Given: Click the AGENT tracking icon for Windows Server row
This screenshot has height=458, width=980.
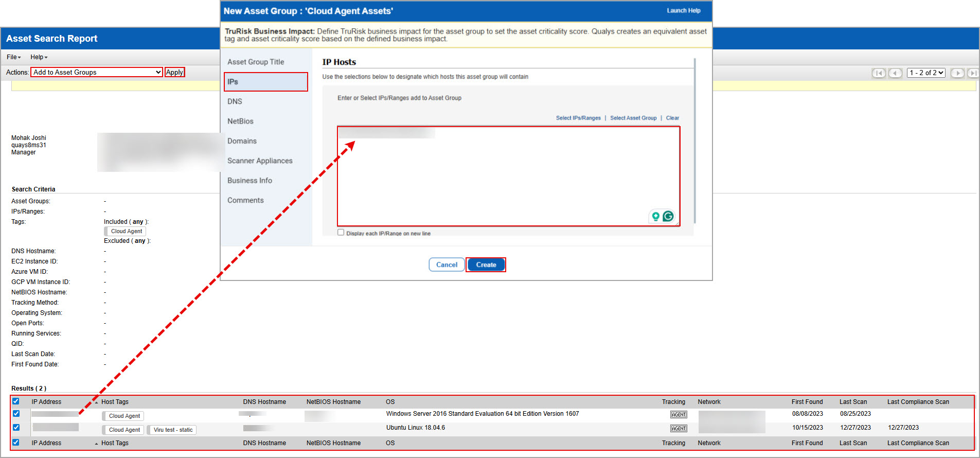Looking at the screenshot, I should [679, 415].
